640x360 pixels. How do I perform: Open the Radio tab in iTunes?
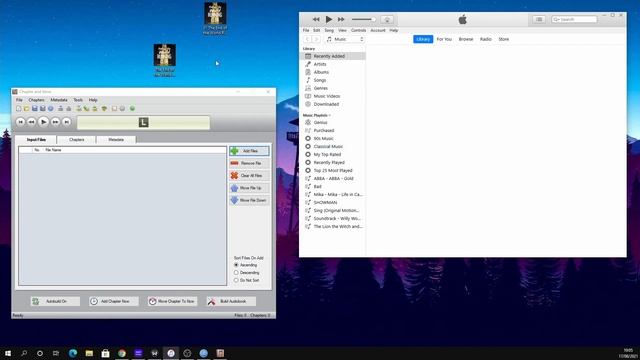pos(486,39)
